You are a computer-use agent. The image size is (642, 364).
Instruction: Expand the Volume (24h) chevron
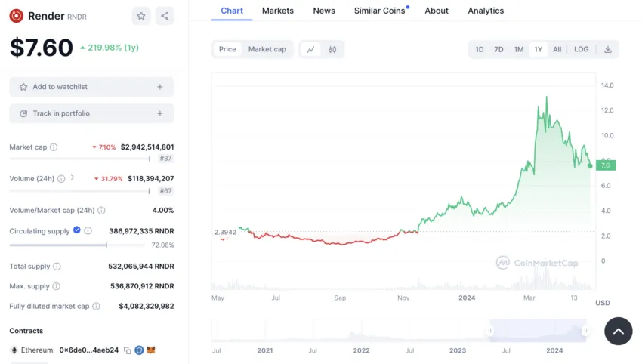click(73, 178)
